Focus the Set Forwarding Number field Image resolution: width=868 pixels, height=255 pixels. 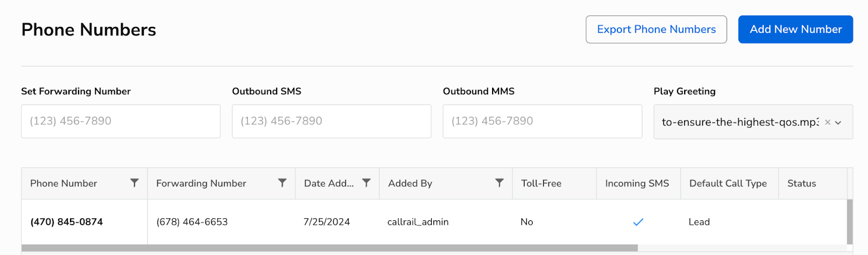(x=120, y=121)
